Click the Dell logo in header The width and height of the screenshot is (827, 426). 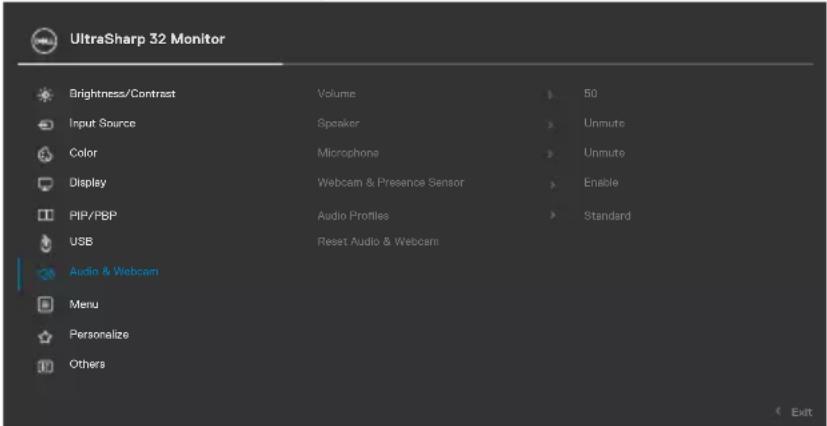(x=44, y=41)
